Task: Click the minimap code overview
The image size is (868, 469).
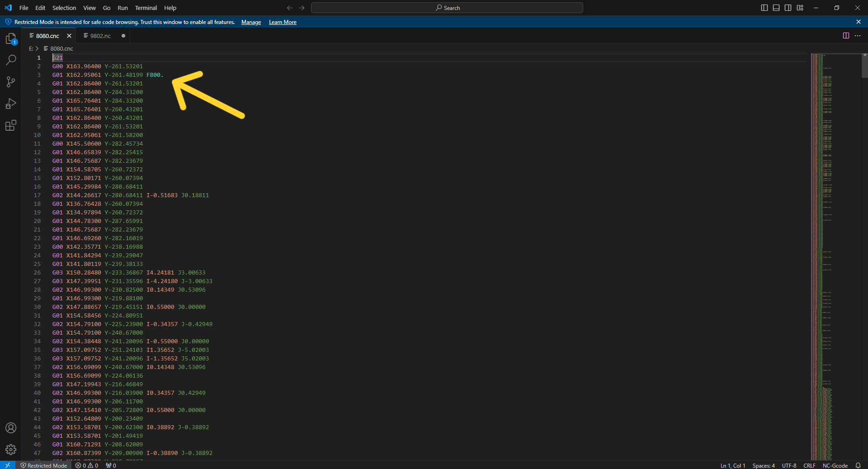Action: point(835,257)
